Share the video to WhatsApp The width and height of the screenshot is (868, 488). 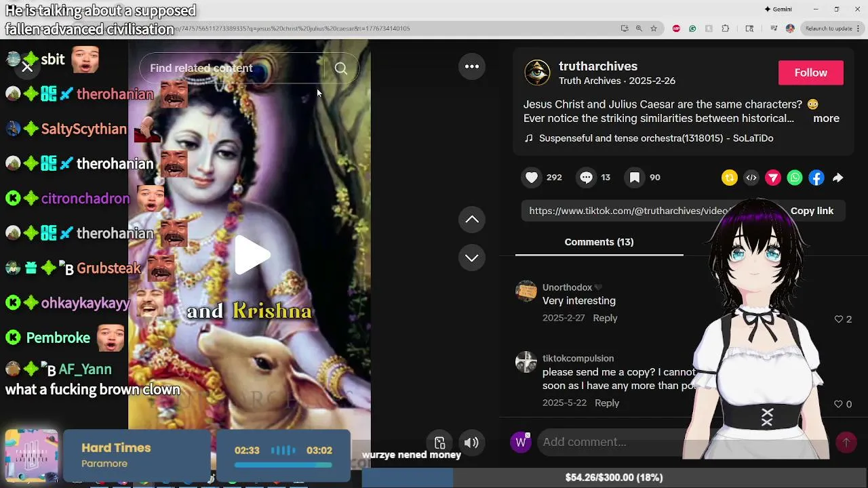click(x=795, y=178)
